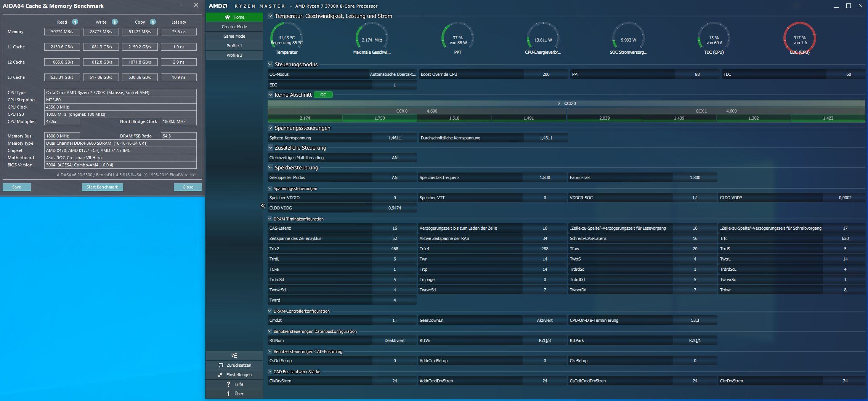868x401 pixels.
Task: Click the Spitzen-Kernspannung value 1,4611
Action: 395,138
